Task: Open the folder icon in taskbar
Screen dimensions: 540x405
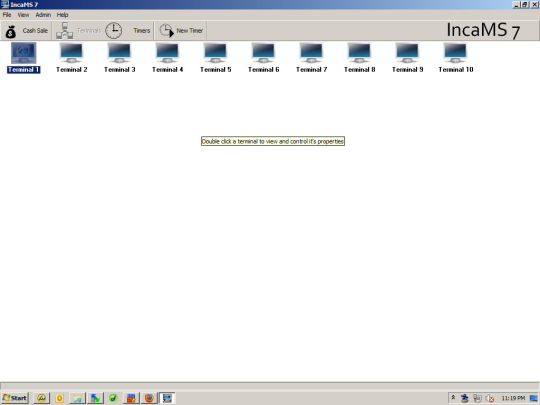Action: pos(77,398)
